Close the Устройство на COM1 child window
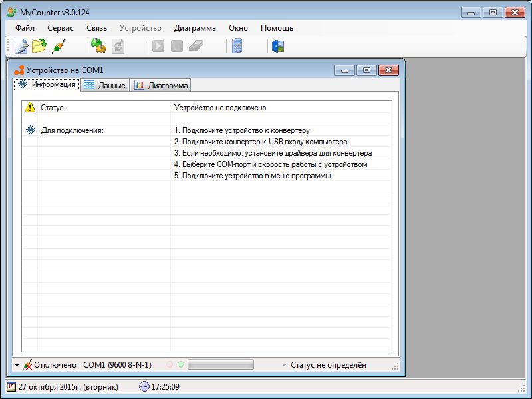The image size is (532, 399). click(389, 70)
